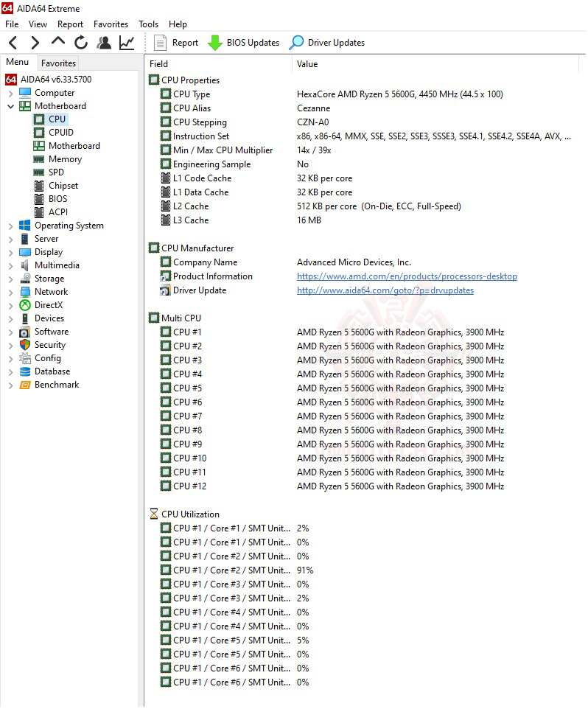Screen dimensions: 588x709
Task: Open the Tools menu
Action: pyautogui.click(x=148, y=24)
